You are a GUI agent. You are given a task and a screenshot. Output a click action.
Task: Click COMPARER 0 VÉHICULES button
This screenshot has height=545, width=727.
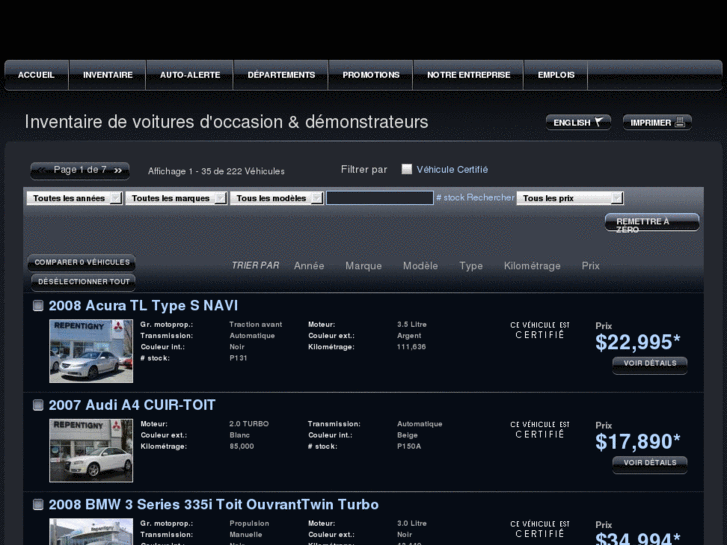[x=82, y=263]
